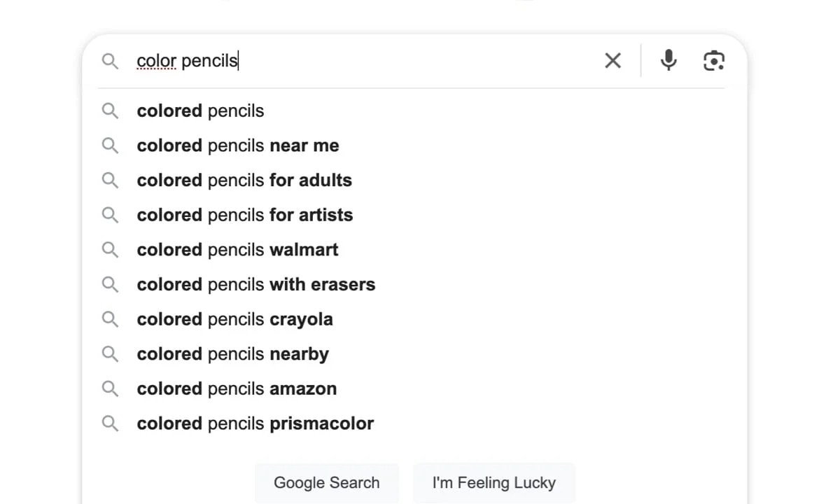Select the 'colored pencils for artists' suggestion
The width and height of the screenshot is (840, 504).
click(x=244, y=215)
